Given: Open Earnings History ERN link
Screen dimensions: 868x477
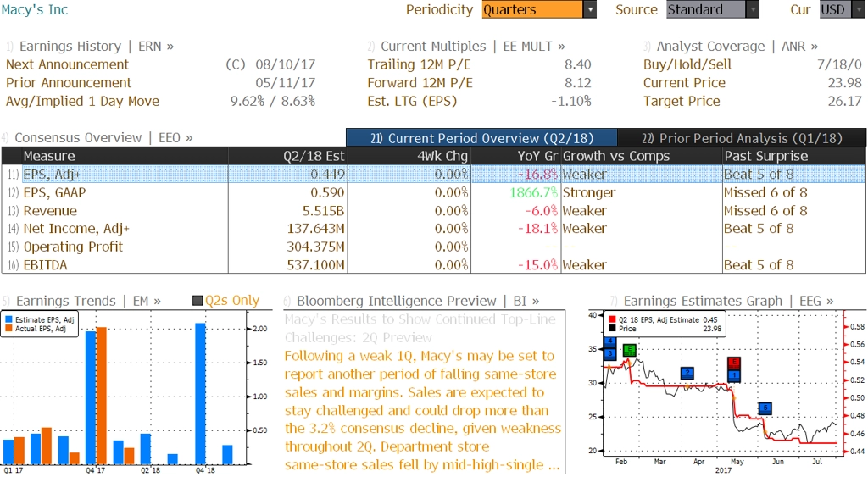Looking at the screenshot, I should (97, 47).
